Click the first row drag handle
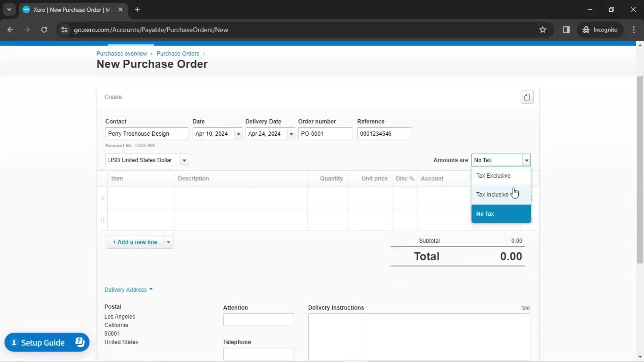 click(x=103, y=198)
